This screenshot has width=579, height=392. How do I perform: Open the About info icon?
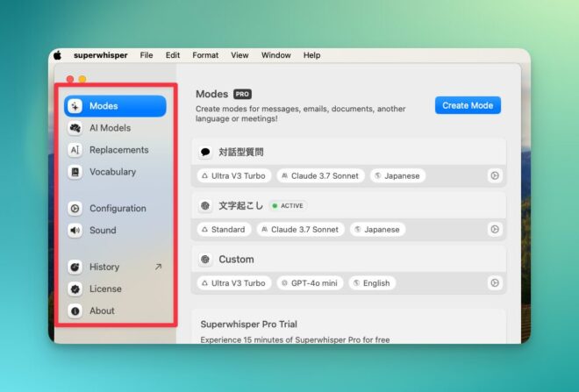(75, 310)
